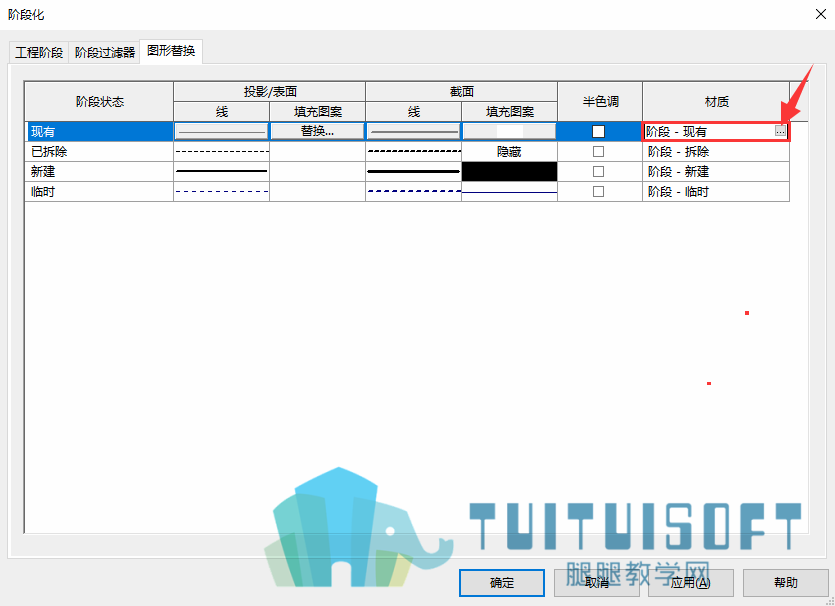
Task: Select the 已拆除 phase status row
Action: click(x=99, y=152)
